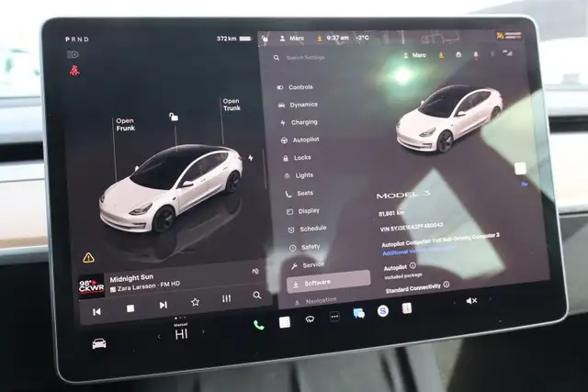The image size is (588, 392).
Task: Open the blue Messages app
Action: point(359,313)
